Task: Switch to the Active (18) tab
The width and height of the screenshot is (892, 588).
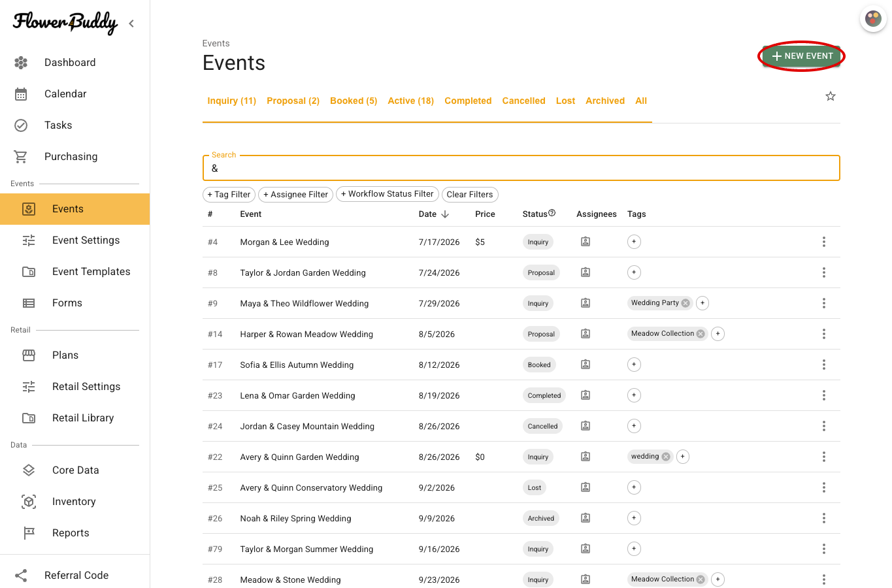Action: pyautogui.click(x=411, y=101)
